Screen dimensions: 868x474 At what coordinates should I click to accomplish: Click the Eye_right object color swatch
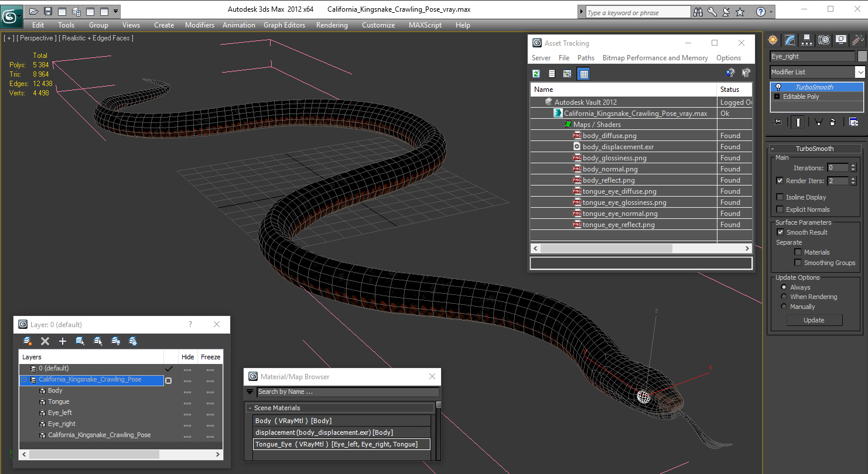coord(862,56)
